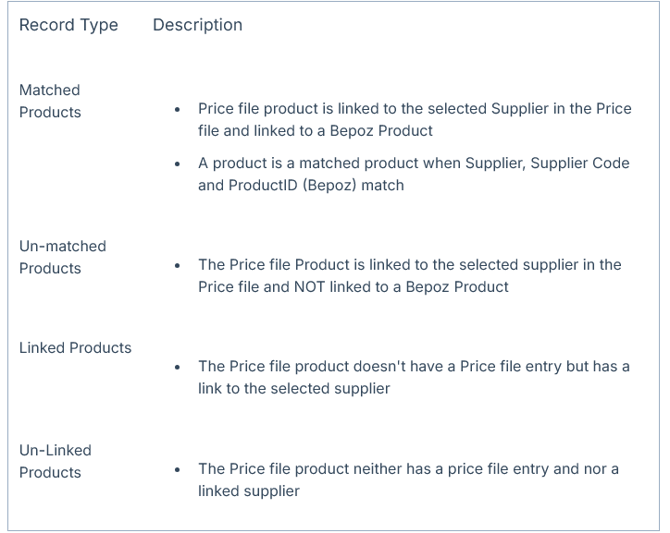Click the bullet before "The Price file product doesn't"
Screen dimensions: 670x533
(x=178, y=368)
